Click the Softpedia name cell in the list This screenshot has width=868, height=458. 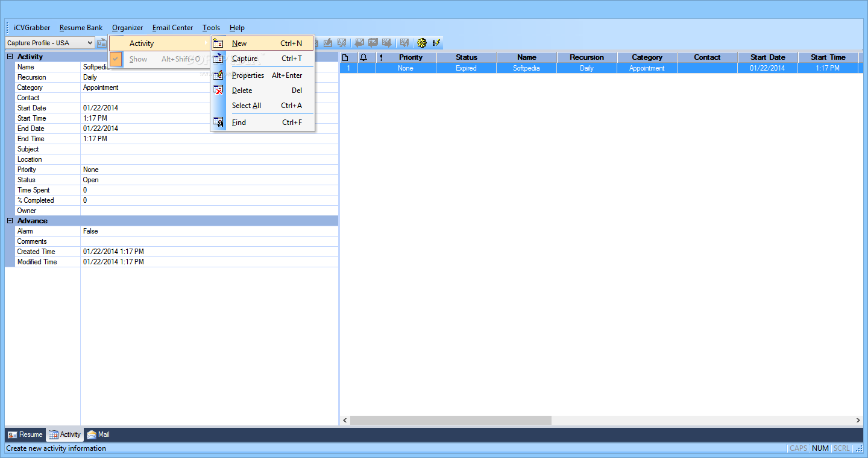tap(527, 68)
